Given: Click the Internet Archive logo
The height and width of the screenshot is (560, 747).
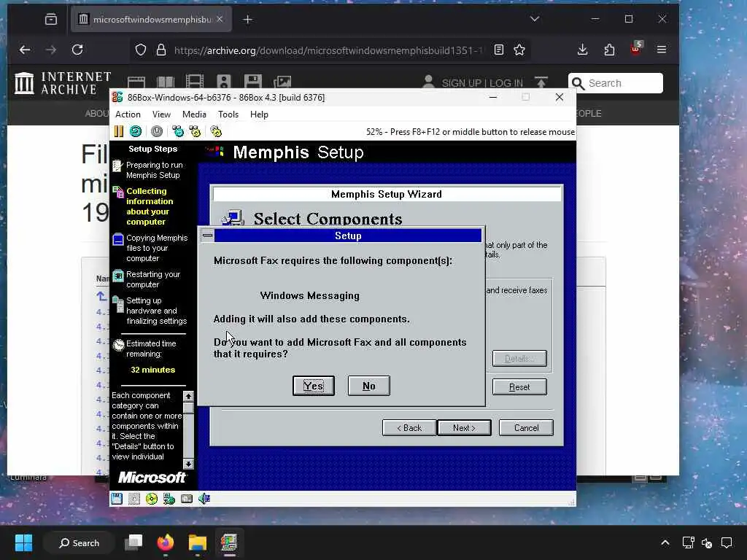Looking at the screenshot, I should click(x=63, y=83).
